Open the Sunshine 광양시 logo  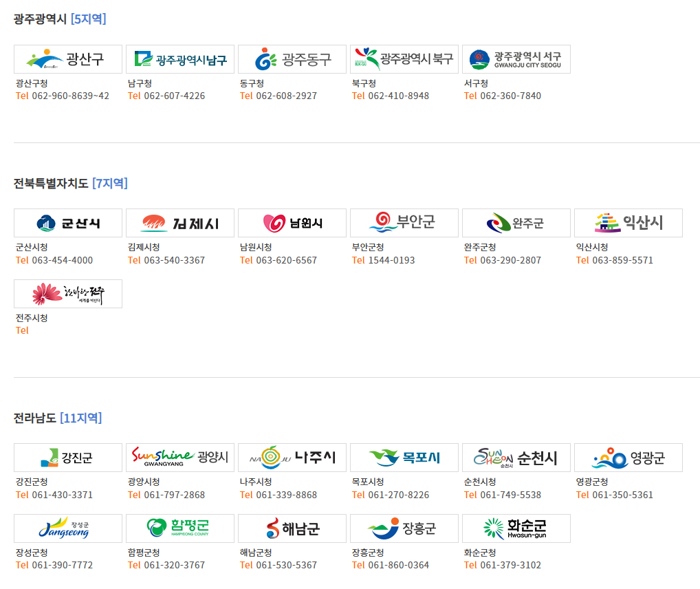tap(180, 458)
